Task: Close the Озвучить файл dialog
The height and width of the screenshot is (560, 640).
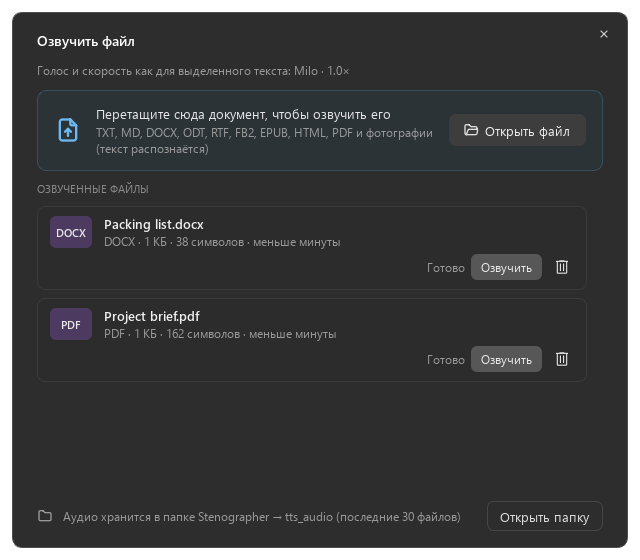Action: click(604, 34)
